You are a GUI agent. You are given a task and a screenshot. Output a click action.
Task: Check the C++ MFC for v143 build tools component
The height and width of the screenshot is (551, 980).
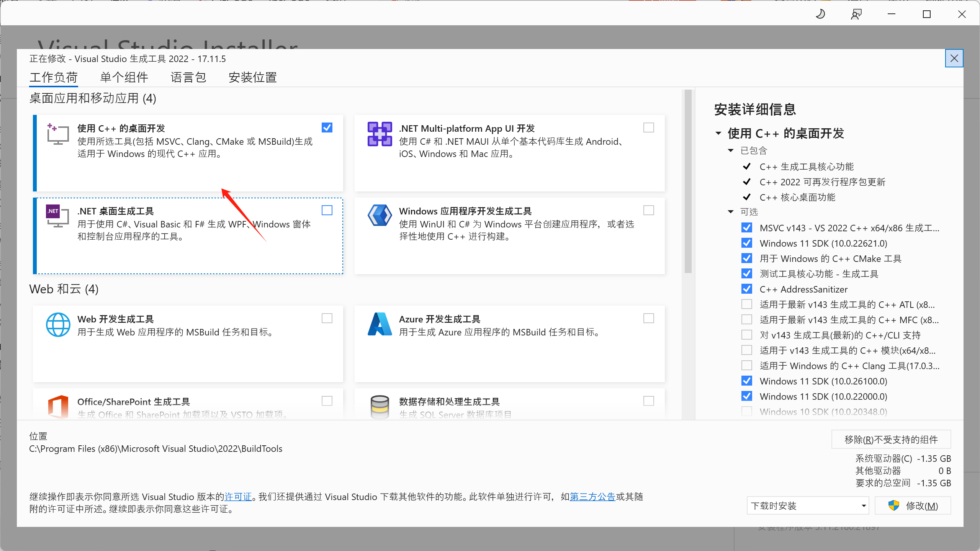[747, 320]
